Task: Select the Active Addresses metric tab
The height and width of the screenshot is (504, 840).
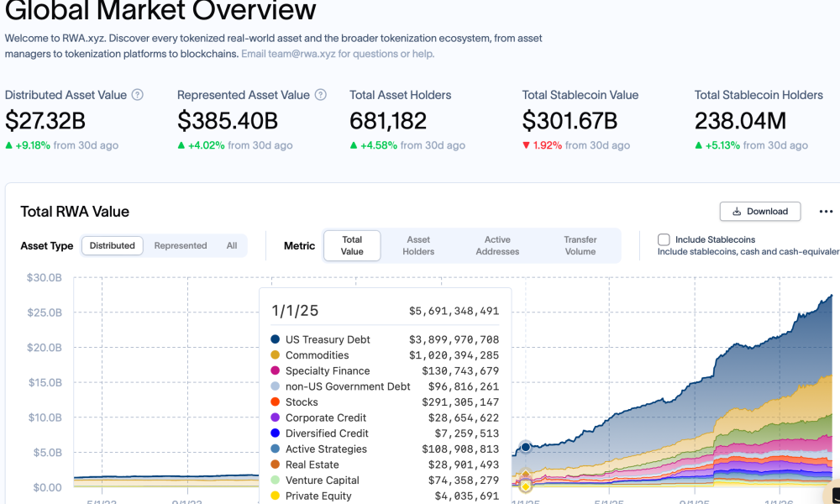Action: tap(497, 245)
